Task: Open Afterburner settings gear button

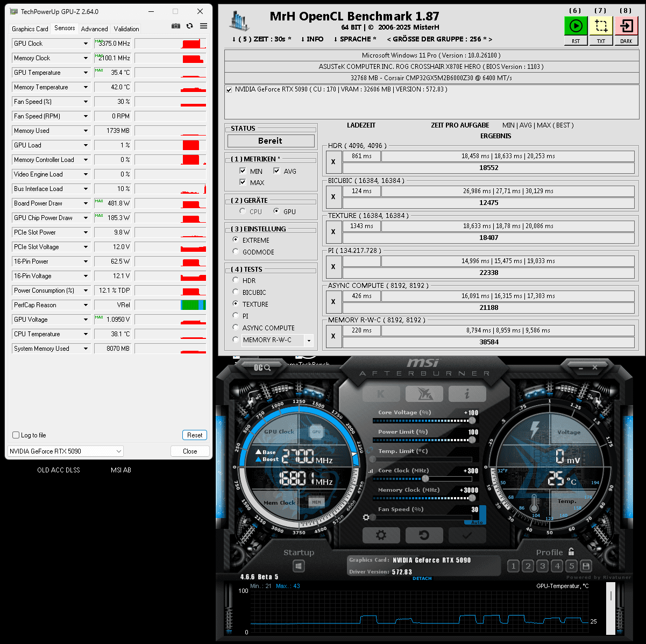Action: click(381, 535)
